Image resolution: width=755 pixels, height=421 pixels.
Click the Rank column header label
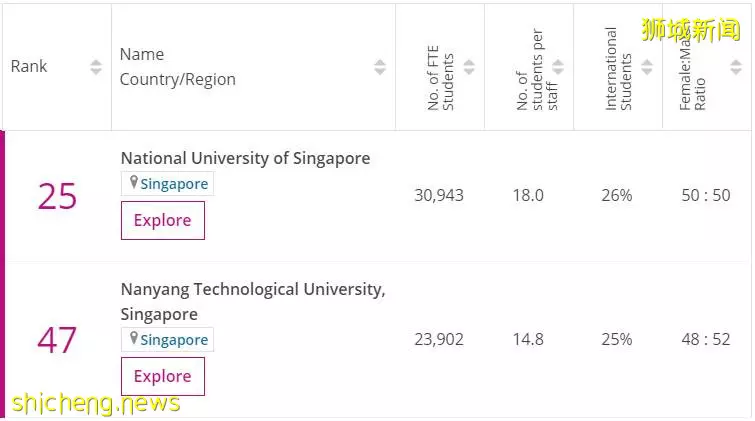tap(29, 66)
